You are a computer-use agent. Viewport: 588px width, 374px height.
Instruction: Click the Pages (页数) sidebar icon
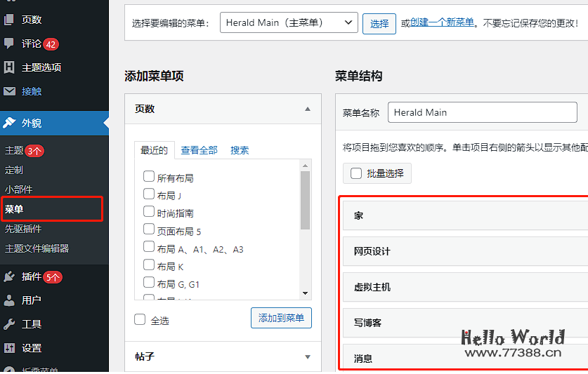point(9,20)
